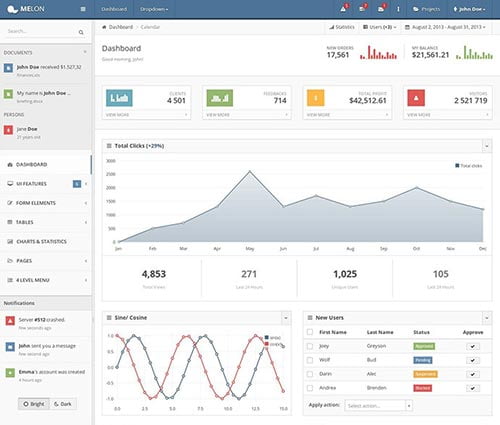Click the vertical ellipsis icon in header
Viewport: 500px width, 425px height.
coord(398,9)
